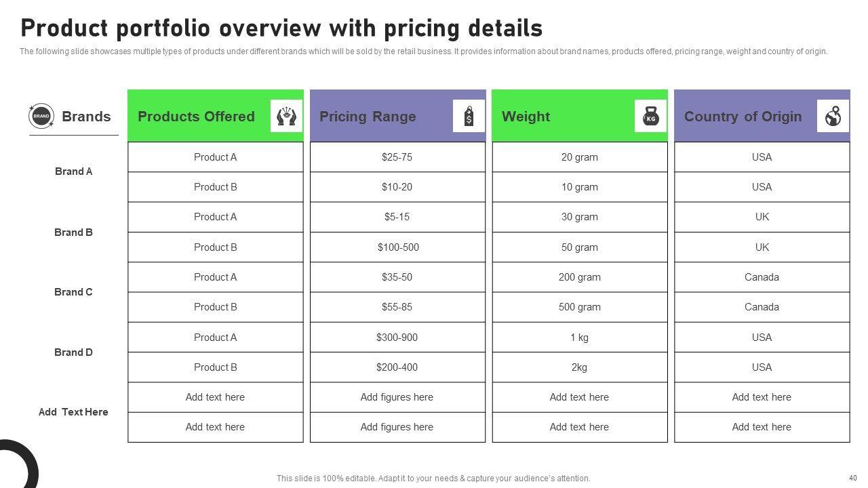The image size is (868, 488).
Task: Click the Weight column header
Action: pos(526,117)
